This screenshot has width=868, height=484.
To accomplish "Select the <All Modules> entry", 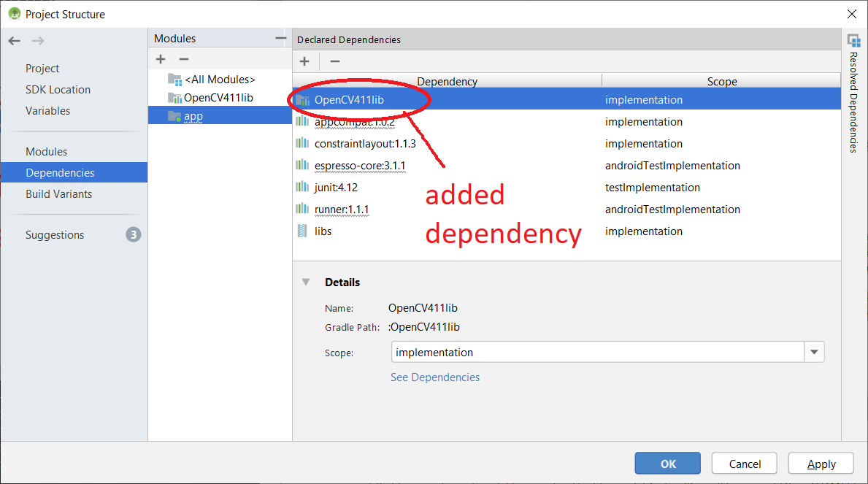I will (x=219, y=79).
